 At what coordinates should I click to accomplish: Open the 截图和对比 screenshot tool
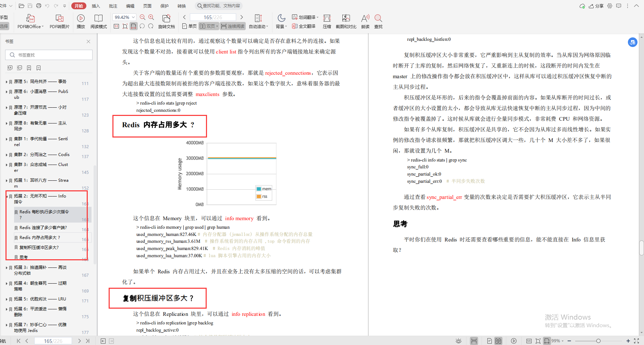tap(345, 21)
